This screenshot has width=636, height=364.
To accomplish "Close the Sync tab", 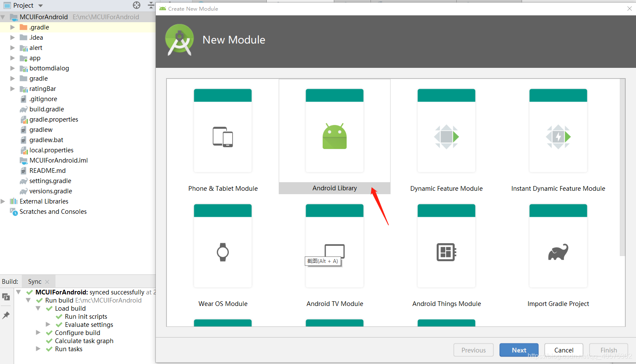I will tap(47, 282).
